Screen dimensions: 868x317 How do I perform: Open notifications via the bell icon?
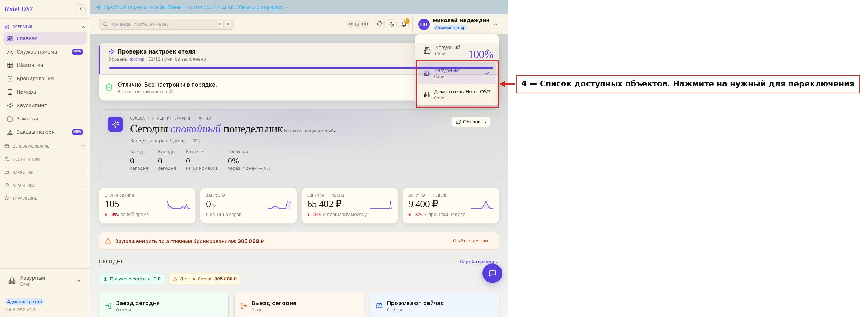tap(404, 24)
